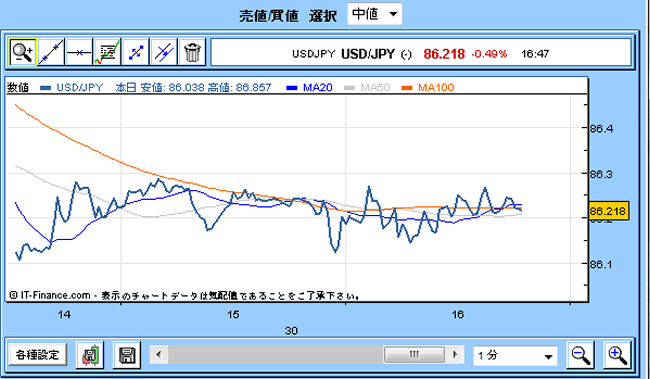Click the red 86.218 quote value

[444, 54]
